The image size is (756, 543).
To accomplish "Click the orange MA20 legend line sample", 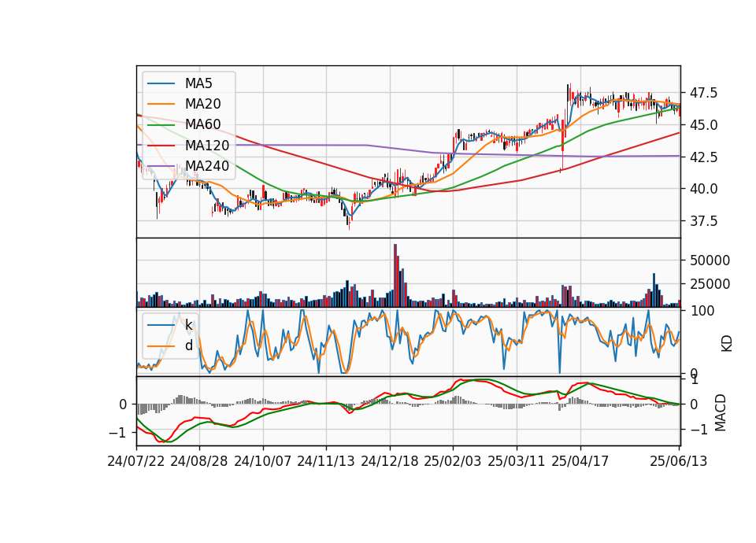I will point(161,104).
